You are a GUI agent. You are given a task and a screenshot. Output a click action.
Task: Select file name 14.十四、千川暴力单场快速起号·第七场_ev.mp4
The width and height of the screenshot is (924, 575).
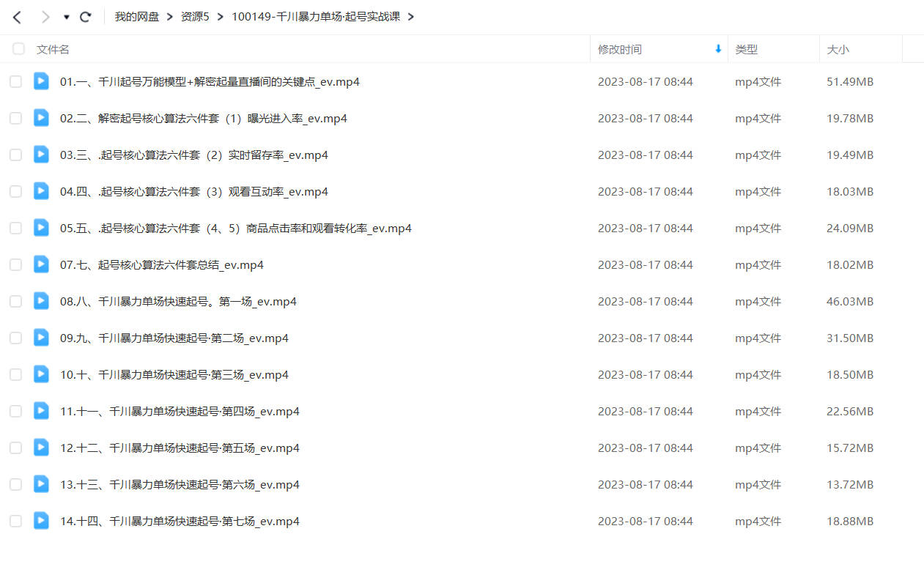[x=180, y=521]
